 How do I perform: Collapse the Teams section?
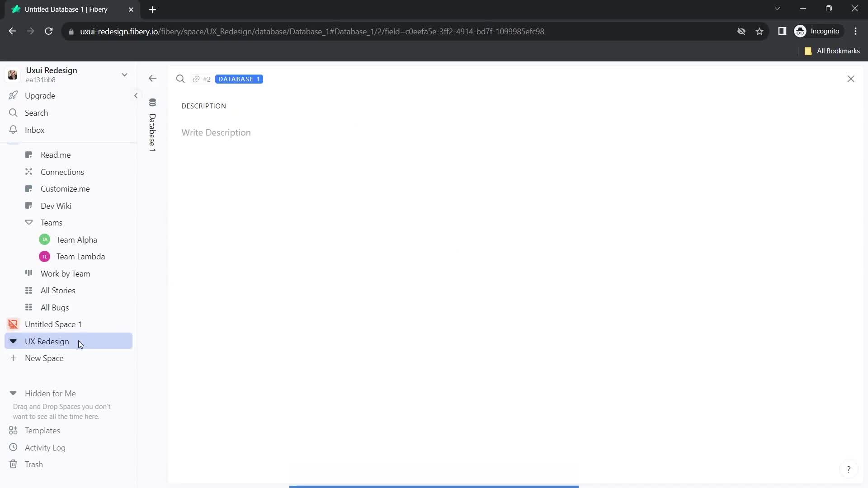28,222
